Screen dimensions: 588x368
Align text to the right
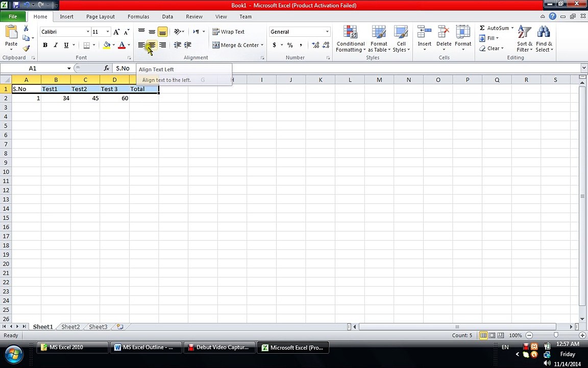[162, 45]
